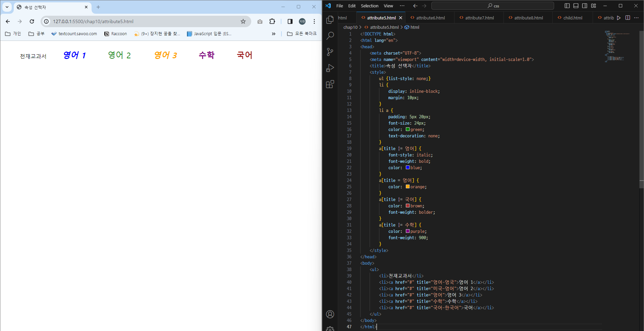Reload the Chrome page
644x331 pixels.
point(32,21)
